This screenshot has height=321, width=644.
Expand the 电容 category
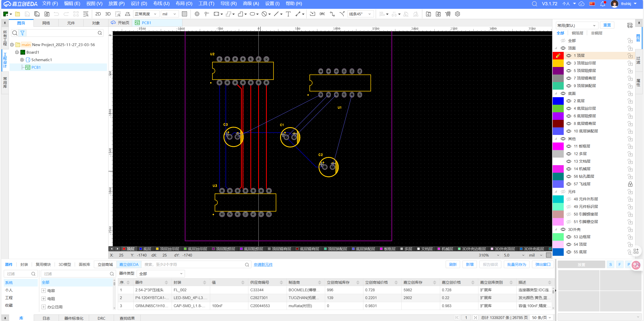44,291
